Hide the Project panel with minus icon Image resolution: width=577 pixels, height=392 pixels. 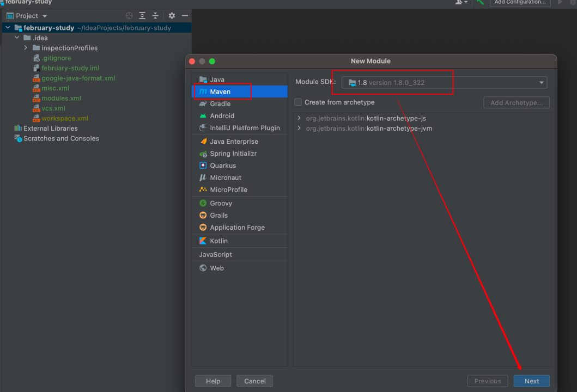click(185, 15)
